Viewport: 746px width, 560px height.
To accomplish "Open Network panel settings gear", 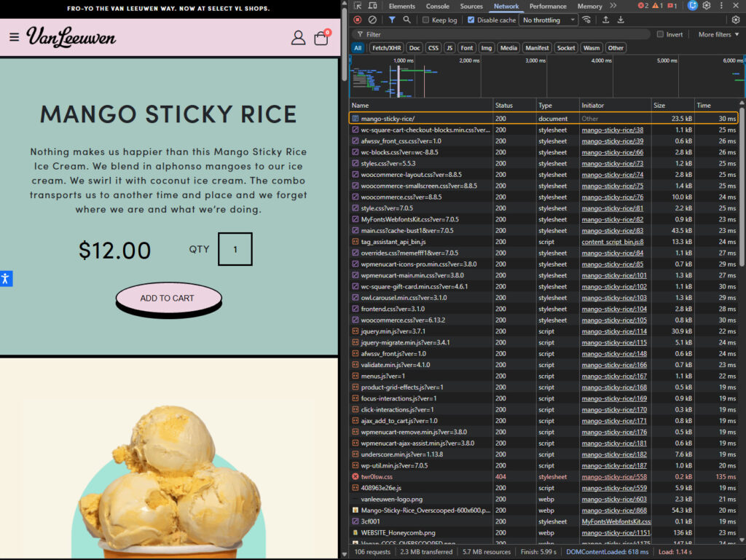I will click(x=736, y=20).
